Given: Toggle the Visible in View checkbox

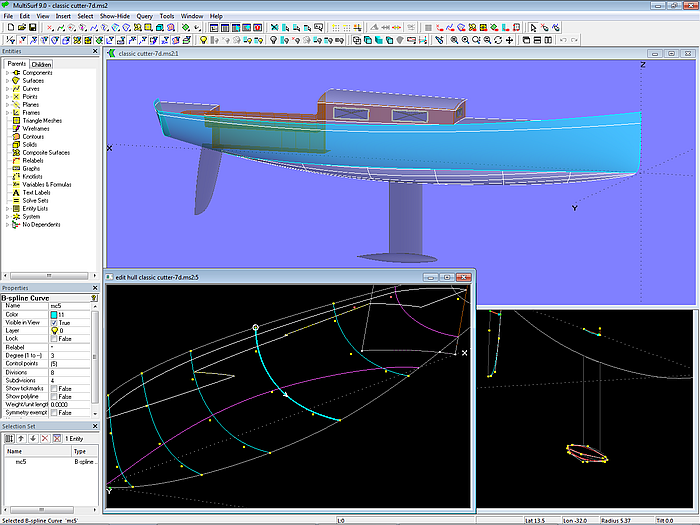Looking at the screenshot, I should pos(54,323).
